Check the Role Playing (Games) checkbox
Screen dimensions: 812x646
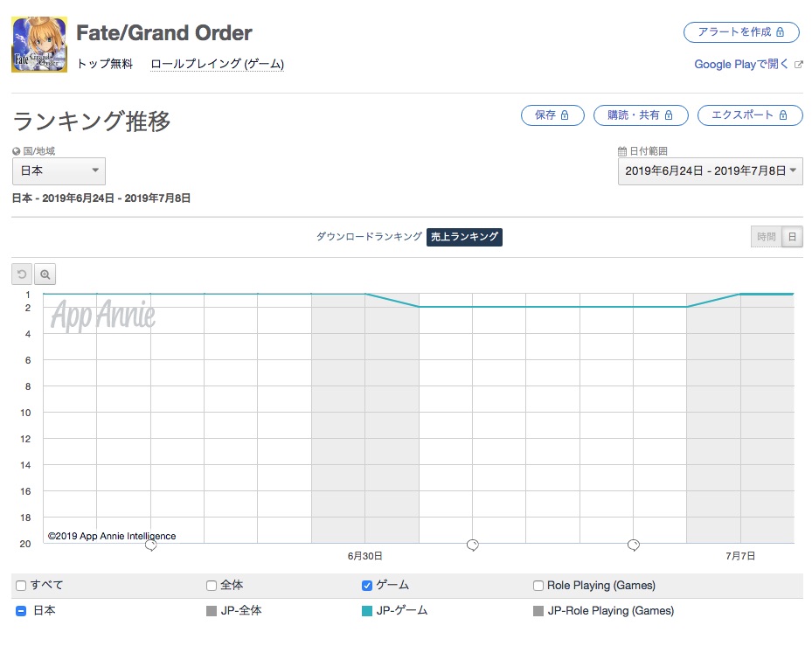pos(538,586)
